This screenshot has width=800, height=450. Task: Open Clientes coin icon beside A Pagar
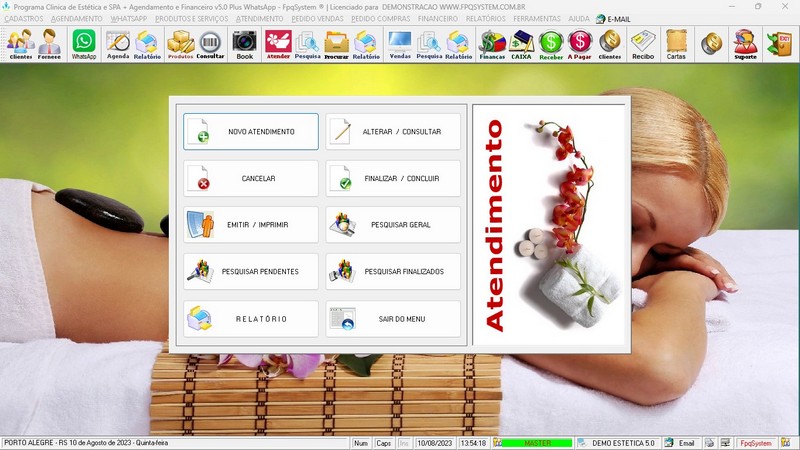(x=610, y=44)
